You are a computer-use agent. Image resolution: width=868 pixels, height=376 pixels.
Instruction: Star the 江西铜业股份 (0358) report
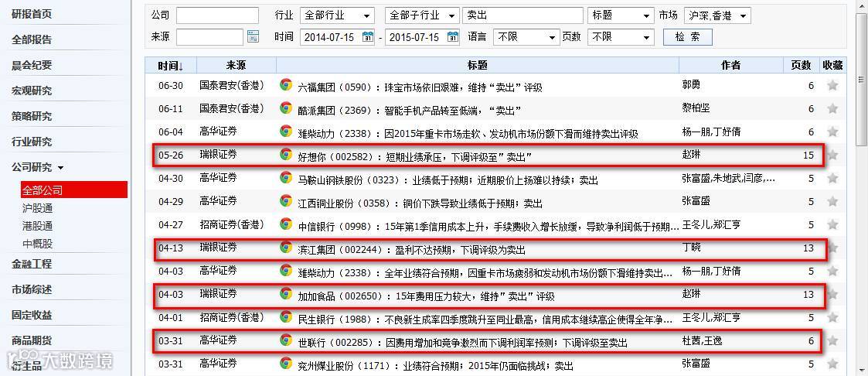[832, 202]
